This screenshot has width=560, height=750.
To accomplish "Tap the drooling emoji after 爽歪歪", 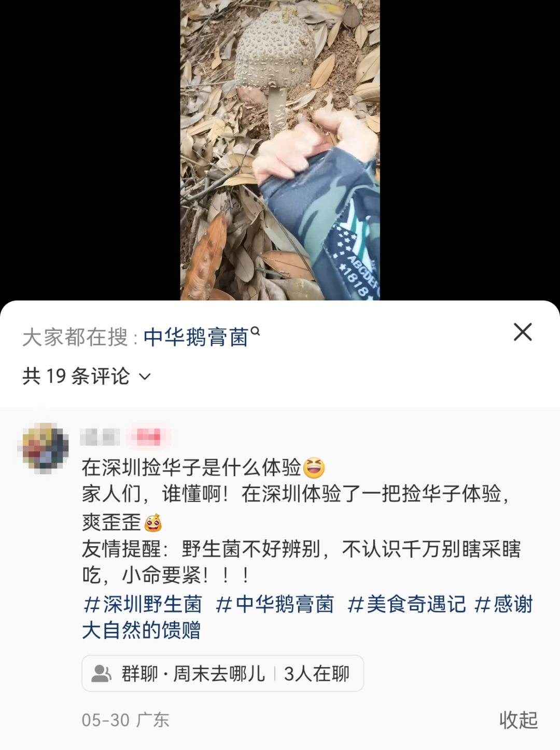I will (153, 523).
